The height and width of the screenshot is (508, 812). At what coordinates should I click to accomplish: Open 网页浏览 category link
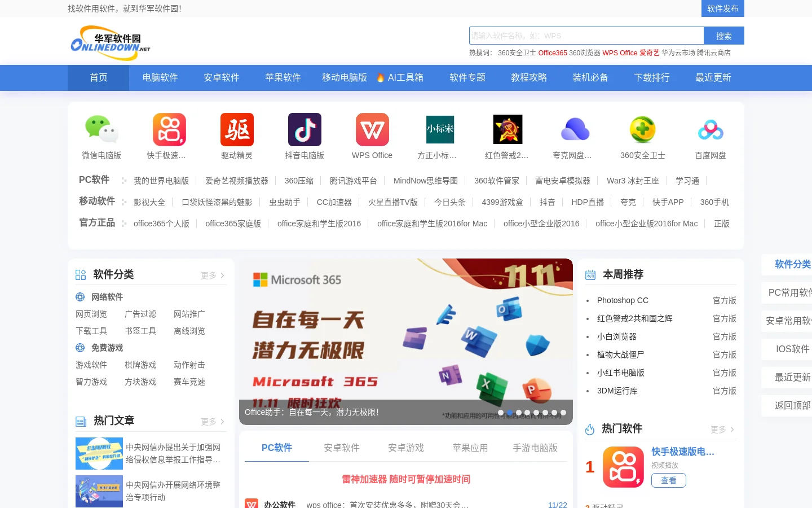click(91, 314)
